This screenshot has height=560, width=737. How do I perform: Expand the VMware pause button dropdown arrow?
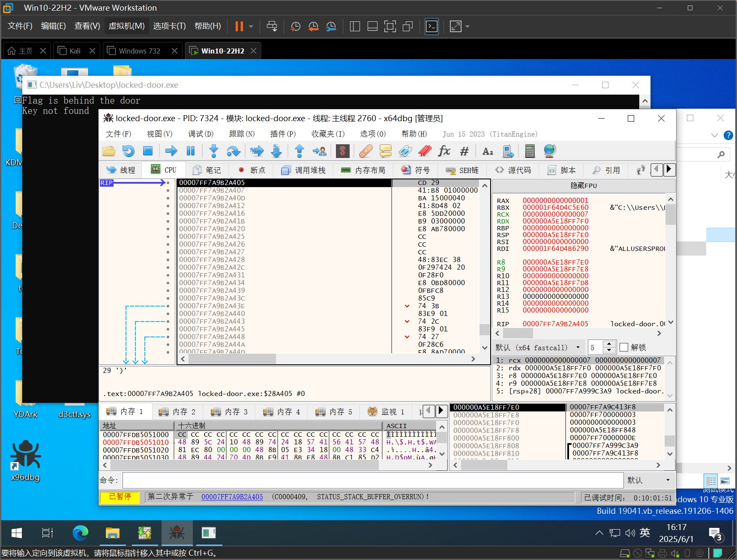tap(251, 27)
